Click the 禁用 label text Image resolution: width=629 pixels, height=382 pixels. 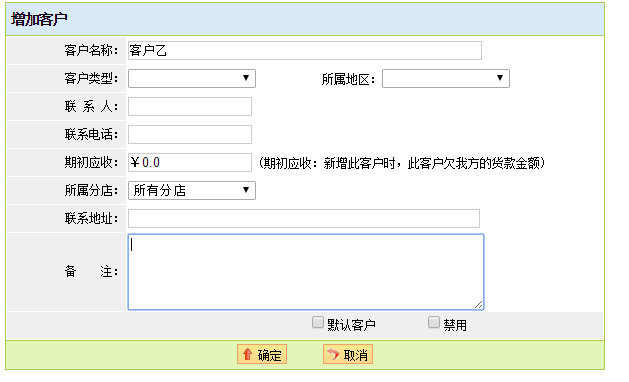(x=455, y=325)
